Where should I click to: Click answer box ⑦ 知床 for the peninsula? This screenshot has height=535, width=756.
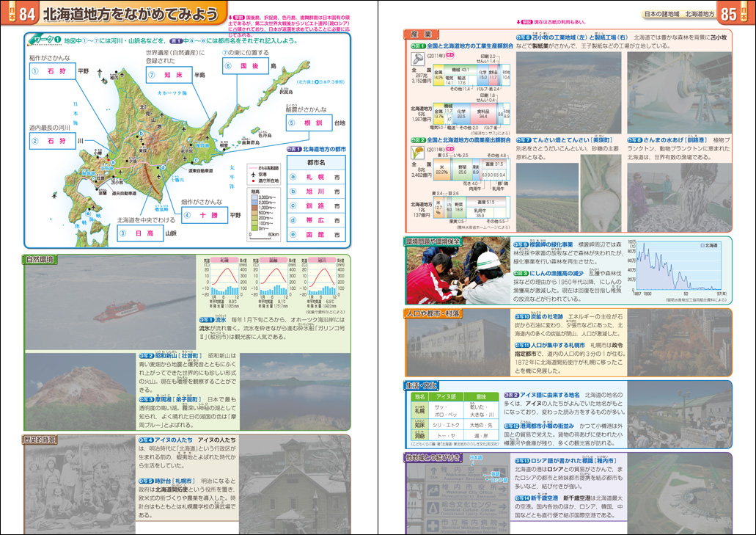point(169,75)
